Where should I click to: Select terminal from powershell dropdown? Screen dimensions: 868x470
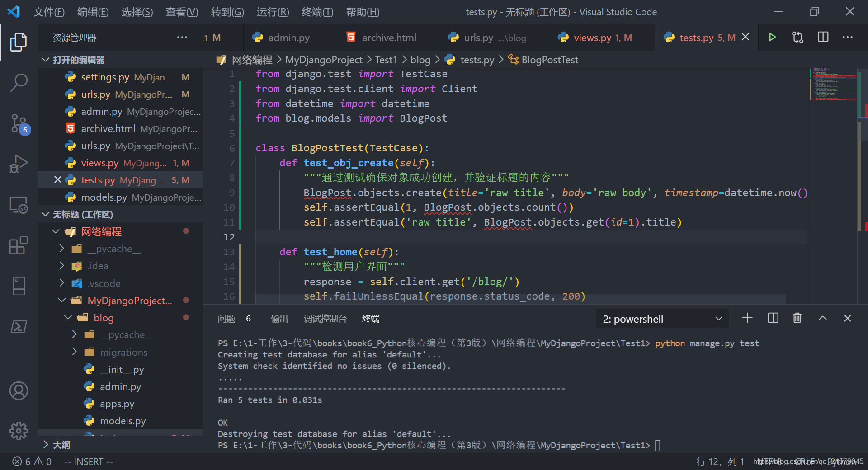(662, 319)
